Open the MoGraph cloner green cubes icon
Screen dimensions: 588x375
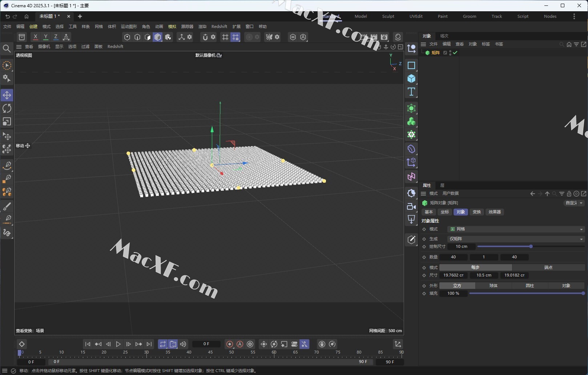[411, 121]
